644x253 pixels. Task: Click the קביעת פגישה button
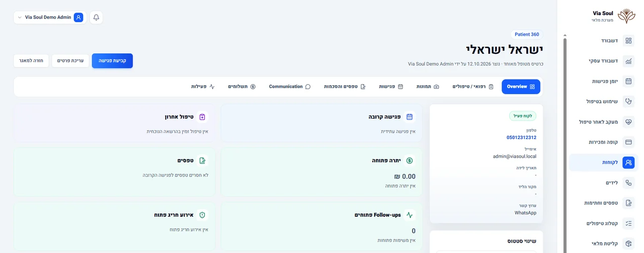(112, 60)
